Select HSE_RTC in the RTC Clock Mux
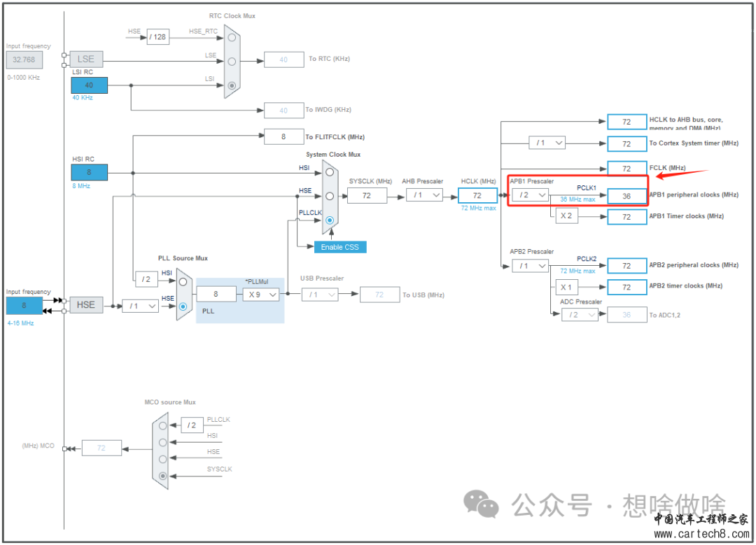 point(231,36)
